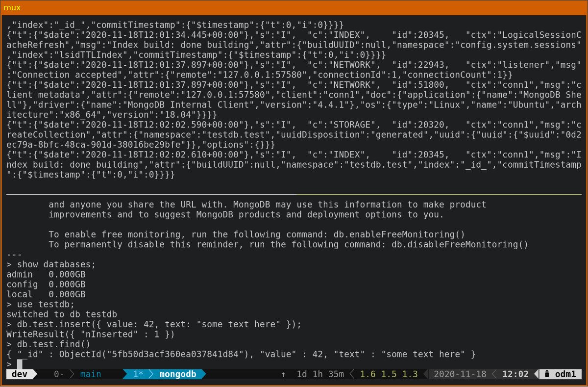Click the clock showing '12:02'
This screenshot has width=588, height=387.
tap(515, 374)
